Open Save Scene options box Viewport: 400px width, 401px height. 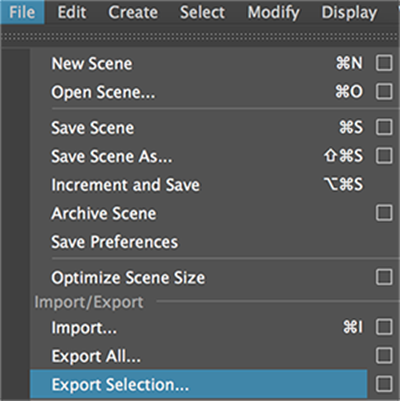[x=384, y=127]
